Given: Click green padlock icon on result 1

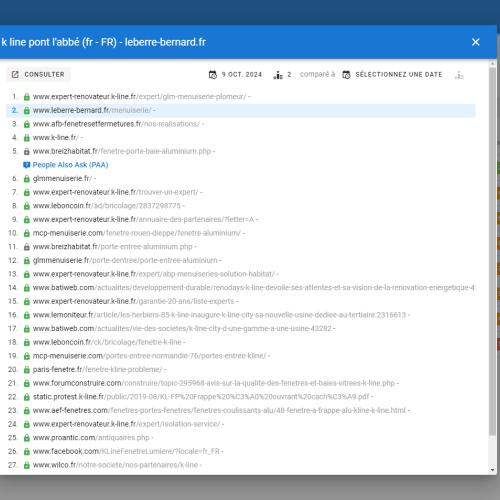Looking at the screenshot, I should point(27,97).
